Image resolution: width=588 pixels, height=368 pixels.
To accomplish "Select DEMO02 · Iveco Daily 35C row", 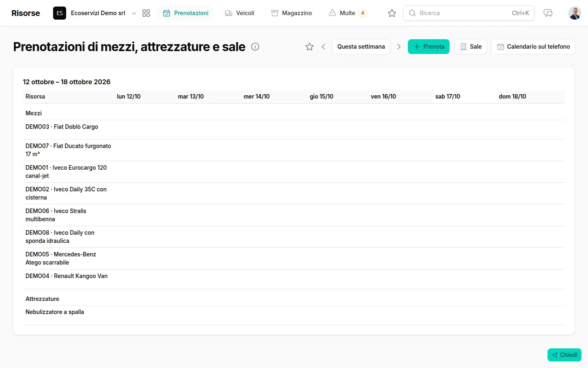I will pyautogui.click(x=294, y=193).
